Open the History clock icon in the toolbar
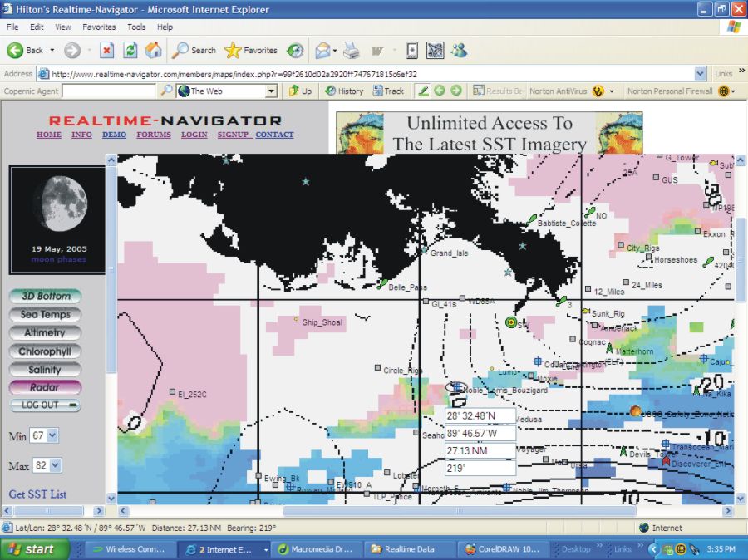 (x=295, y=50)
